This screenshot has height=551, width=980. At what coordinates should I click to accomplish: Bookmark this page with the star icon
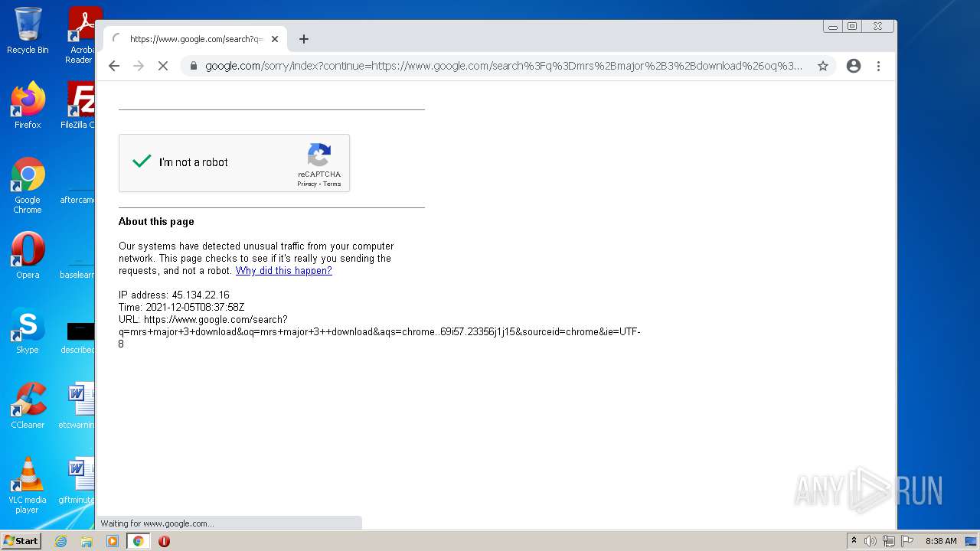click(823, 66)
